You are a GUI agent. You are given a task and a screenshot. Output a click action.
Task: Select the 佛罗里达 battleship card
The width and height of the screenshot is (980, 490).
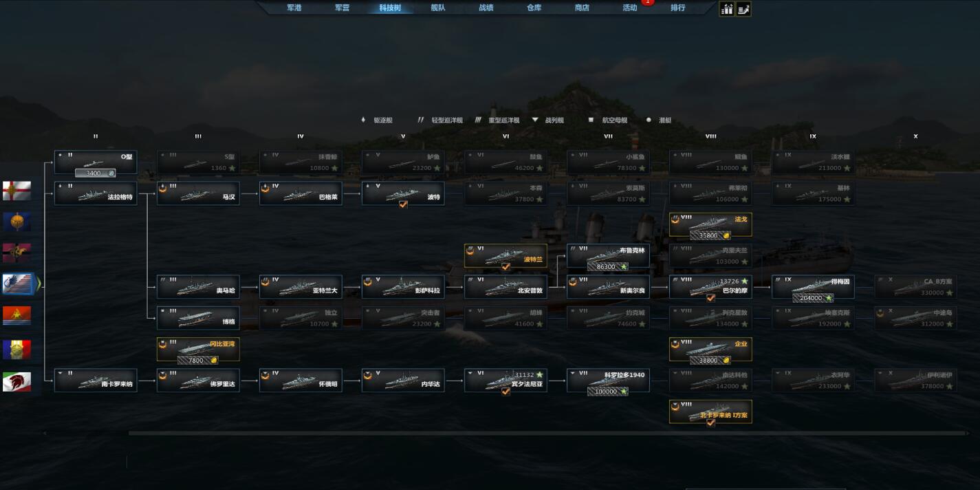[198, 381]
